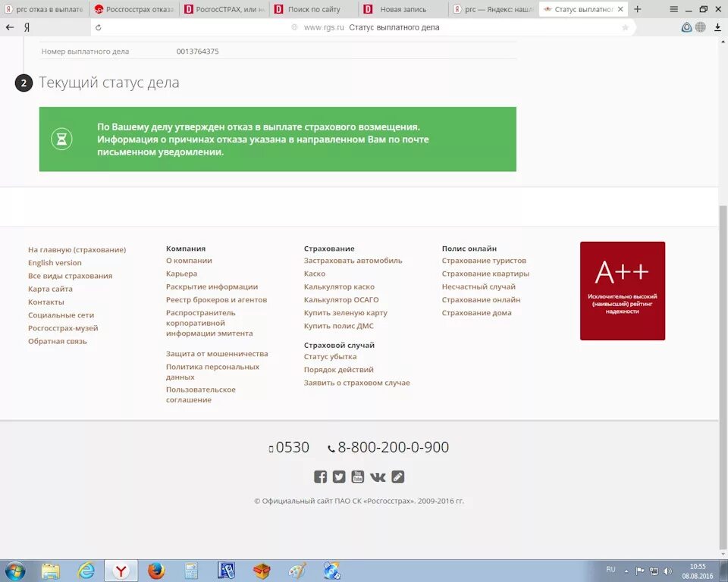The height and width of the screenshot is (582, 728).
Task: Open the downloads arrow icon
Action: click(718, 27)
